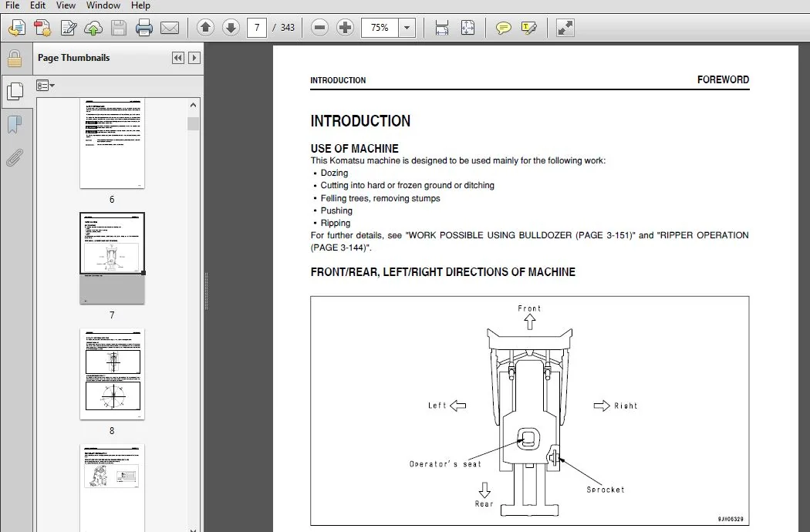Viewport: 810px width, 532px height.
Task: Click the page number field showing 7
Action: click(x=257, y=28)
